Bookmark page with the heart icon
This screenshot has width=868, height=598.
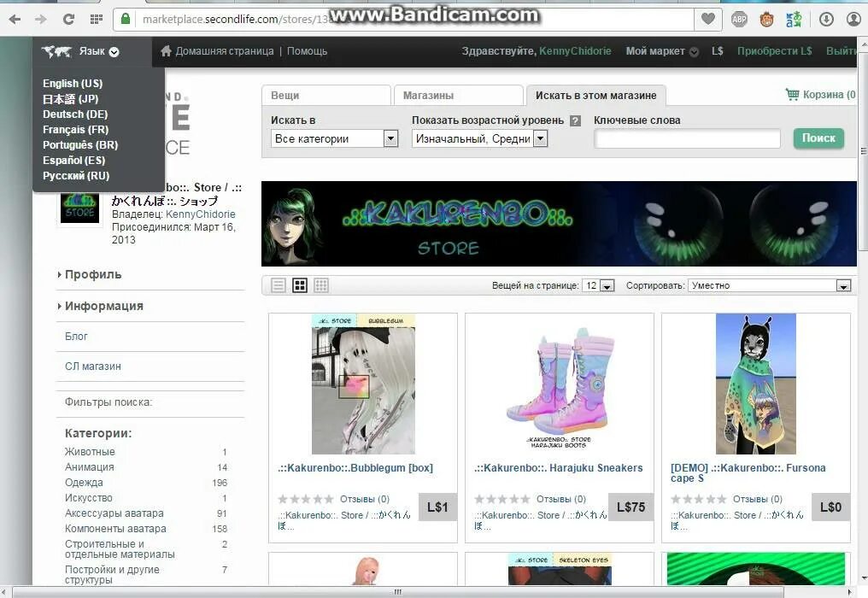708,20
